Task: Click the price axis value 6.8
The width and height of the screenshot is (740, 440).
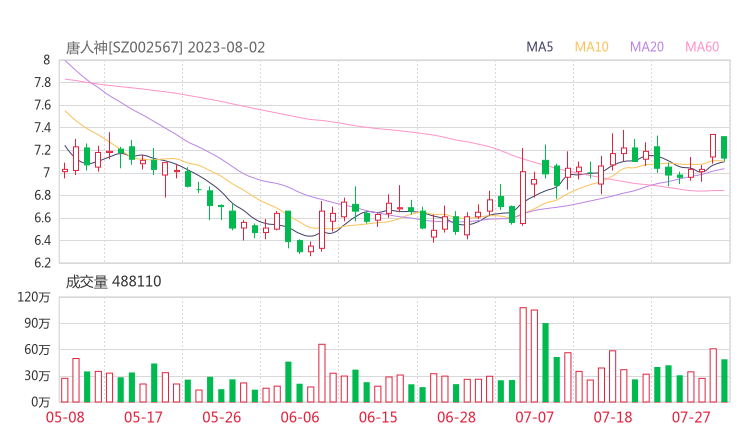Action: pyautogui.click(x=42, y=195)
